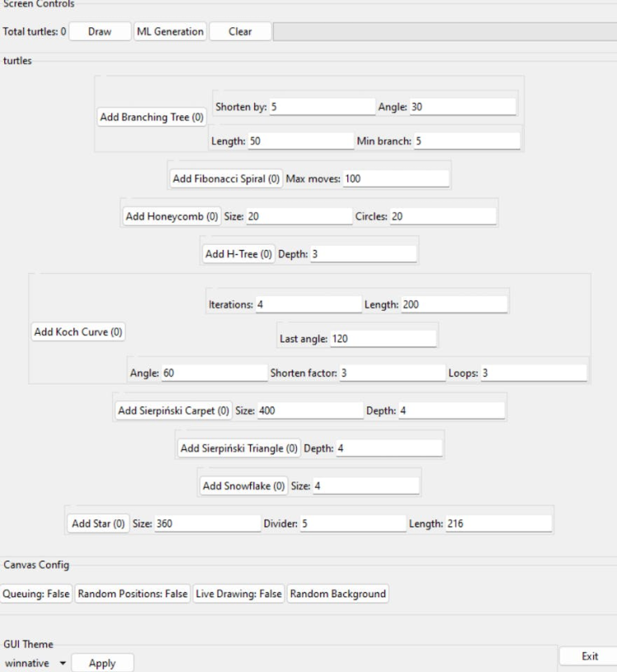Add a Sierpiński Carpet turtle
Viewport: 617px width, 672px height.
coord(185,410)
